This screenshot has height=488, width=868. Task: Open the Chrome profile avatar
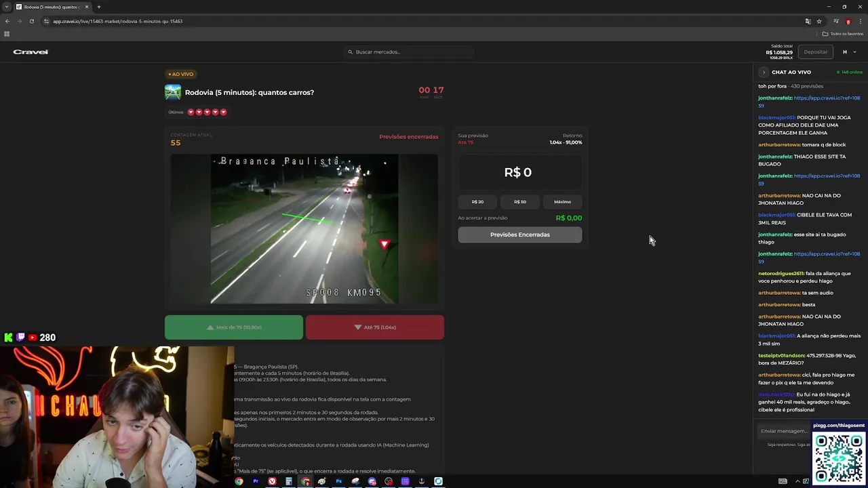click(848, 21)
